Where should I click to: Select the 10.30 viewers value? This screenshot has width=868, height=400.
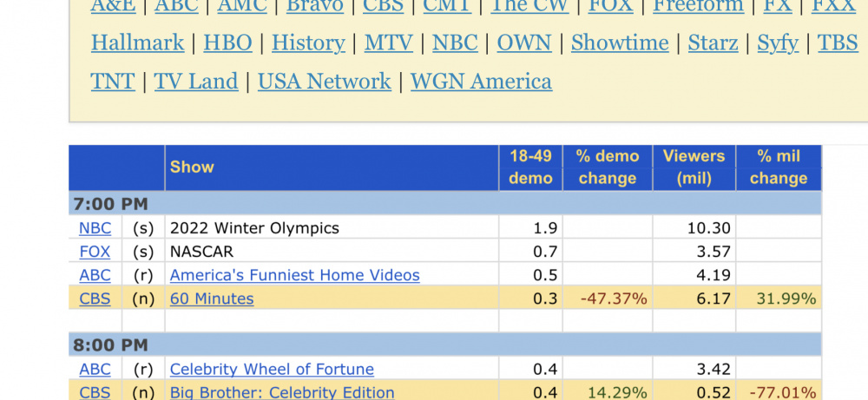(708, 228)
